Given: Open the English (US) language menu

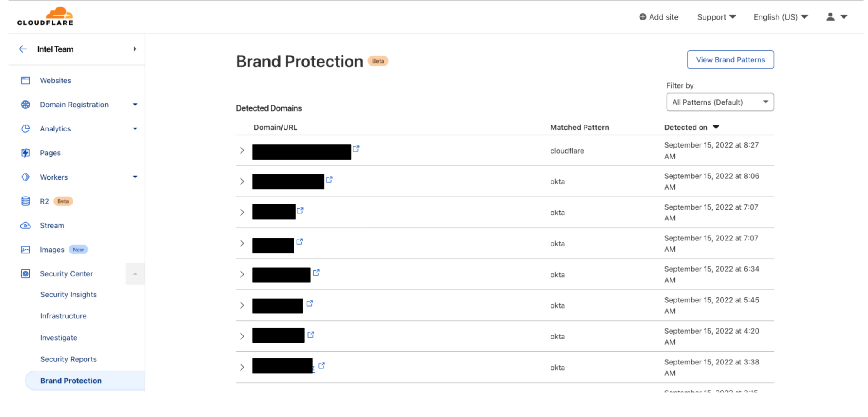Looking at the screenshot, I should (780, 17).
